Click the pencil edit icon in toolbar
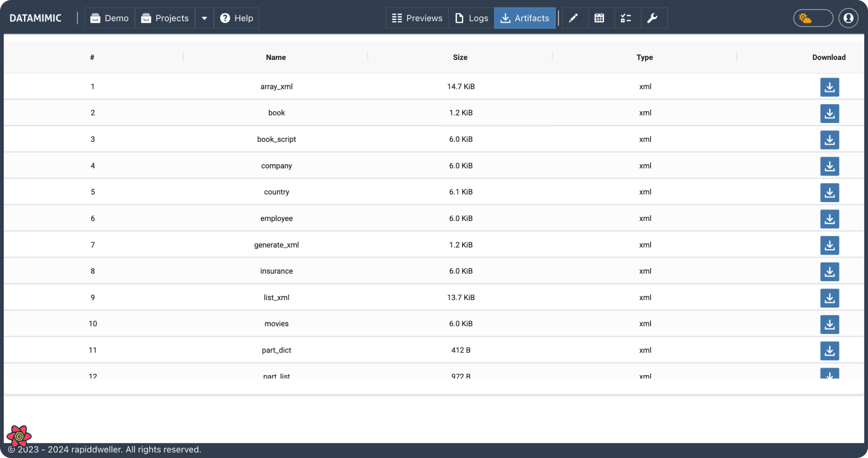Viewport: 868px width, 458px height. click(573, 18)
